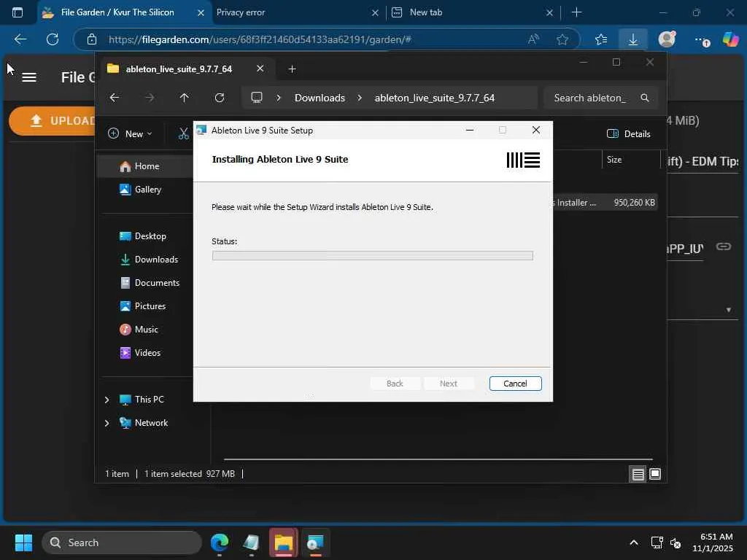Add a new File Explorer tab
Screen dimensions: 747x560
[x=292, y=69]
